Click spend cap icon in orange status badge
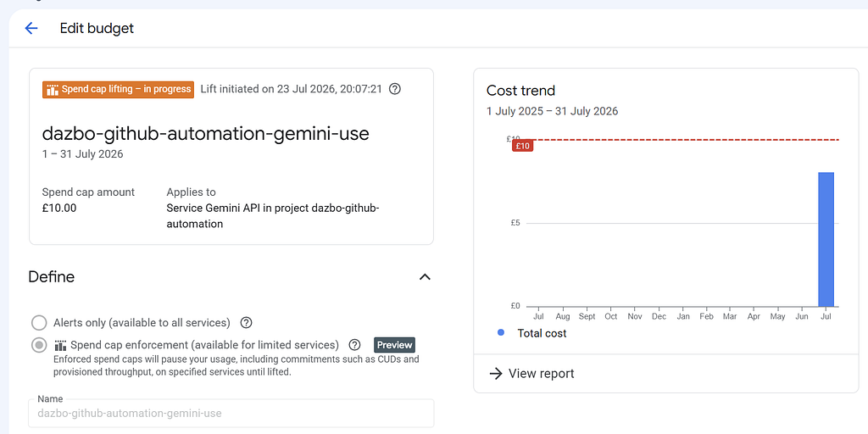Viewport: 868px width, 434px height. [x=53, y=89]
